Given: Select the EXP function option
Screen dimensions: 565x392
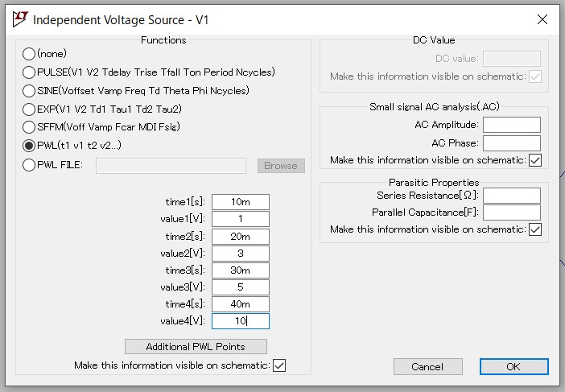Looking at the screenshot, I should tap(30, 109).
